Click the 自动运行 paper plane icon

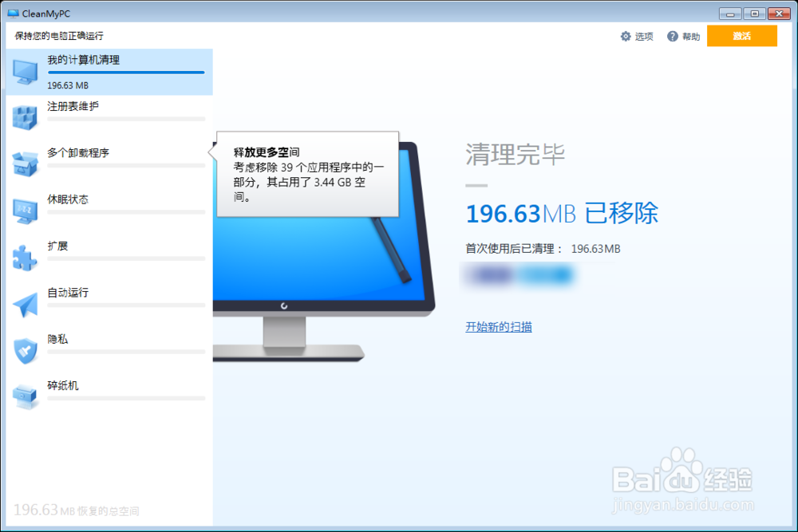click(x=25, y=303)
